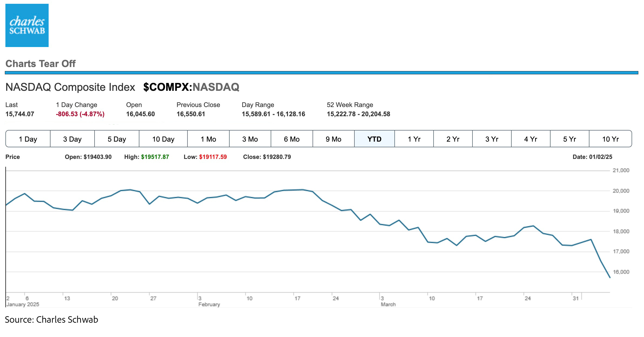Click the $COMPX:NASDAQ ticker symbol
The image size is (644, 337).
point(191,87)
